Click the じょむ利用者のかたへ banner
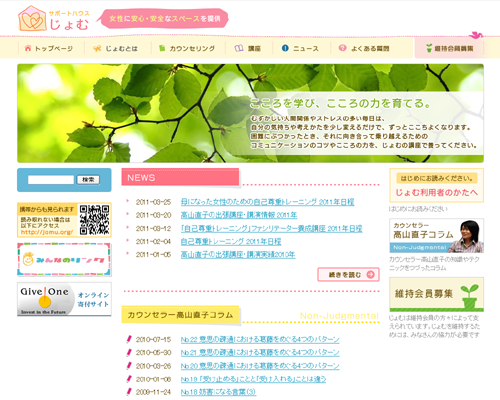Screen dimensions: 500x400 coord(437,185)
